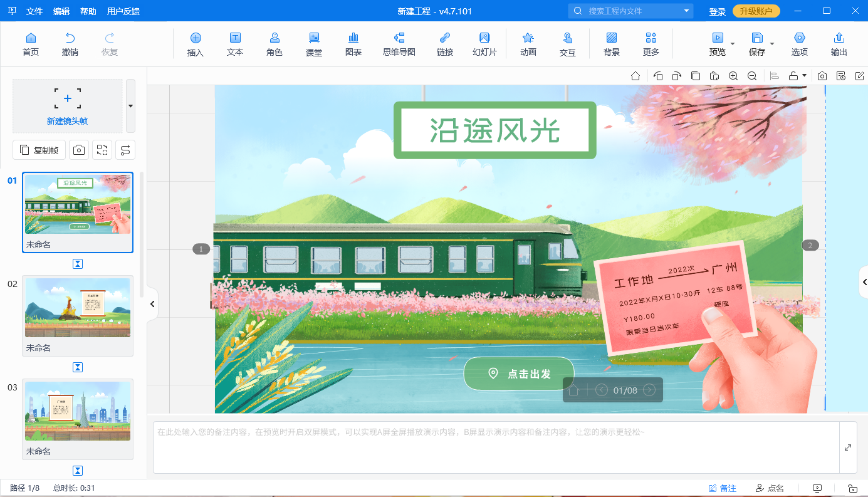Click the canvas copy icon
This screenshot has height=497, width=868.
pos(696,76)
